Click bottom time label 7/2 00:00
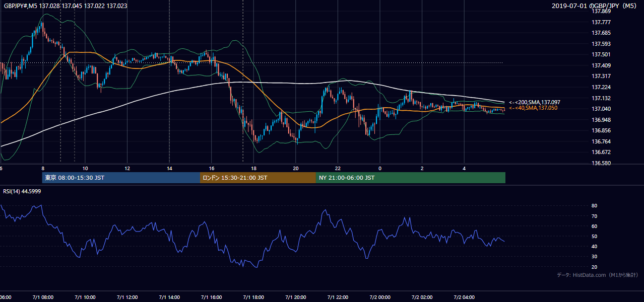 (x=380, y=297)
